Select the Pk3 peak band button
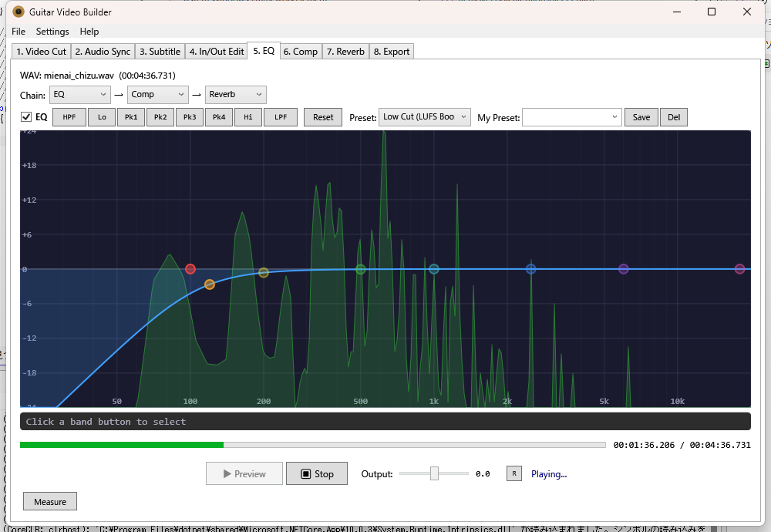The width and height of the screenshot is (771, 532). [x=190, y=117]
